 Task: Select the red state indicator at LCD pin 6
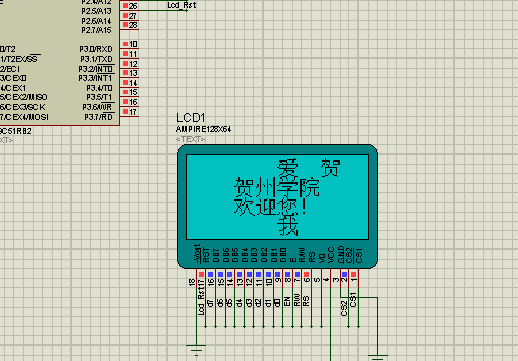click(x=307, y=274)
